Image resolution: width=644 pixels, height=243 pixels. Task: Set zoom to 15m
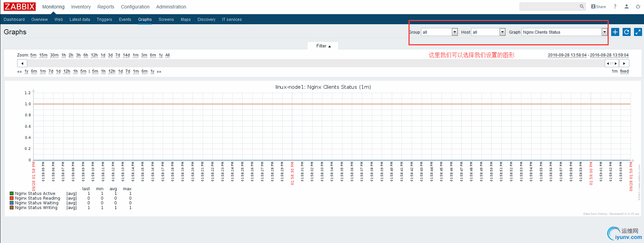point(43,55)
